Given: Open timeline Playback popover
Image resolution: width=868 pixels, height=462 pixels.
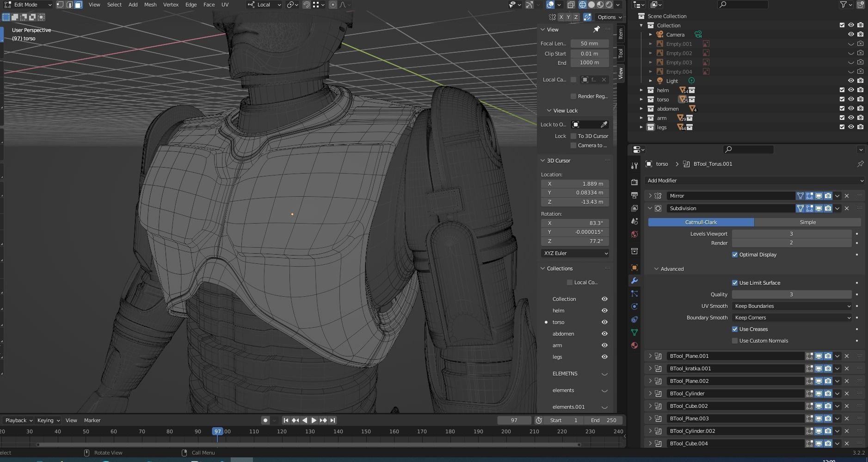Looking at the screenshot, I should tap(18, 420).
